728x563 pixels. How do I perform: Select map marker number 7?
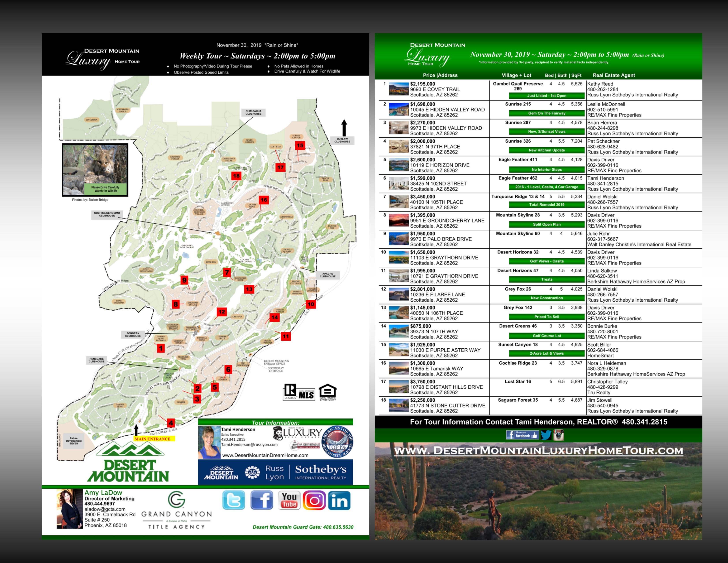[x=227, y=272]
